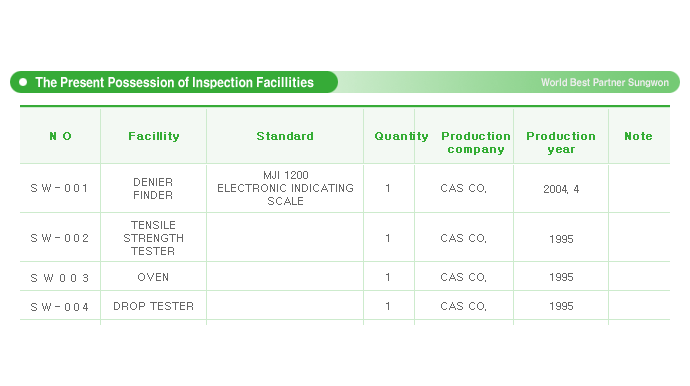Click the "OVEN" facility cell

(x=153, y=277)
